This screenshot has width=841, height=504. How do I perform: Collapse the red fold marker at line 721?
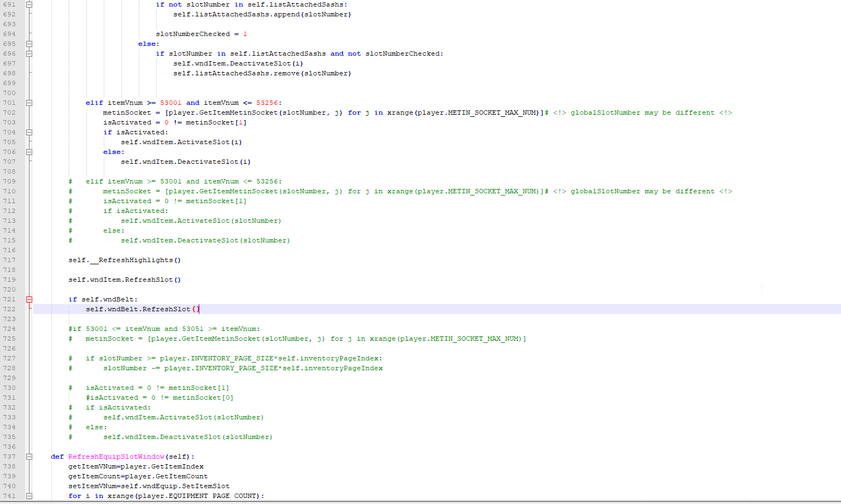pyautogui.click(x=29, y=299)
